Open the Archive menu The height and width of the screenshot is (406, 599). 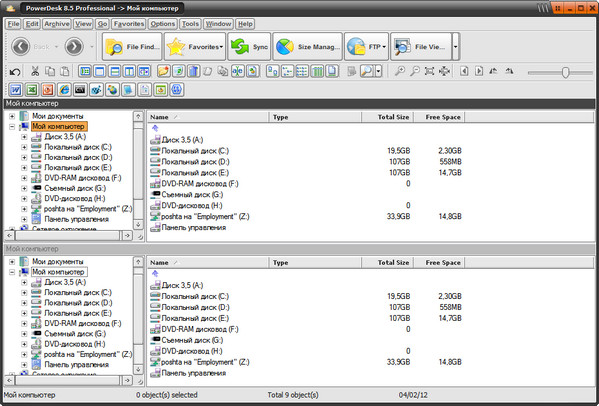[57, 24]
